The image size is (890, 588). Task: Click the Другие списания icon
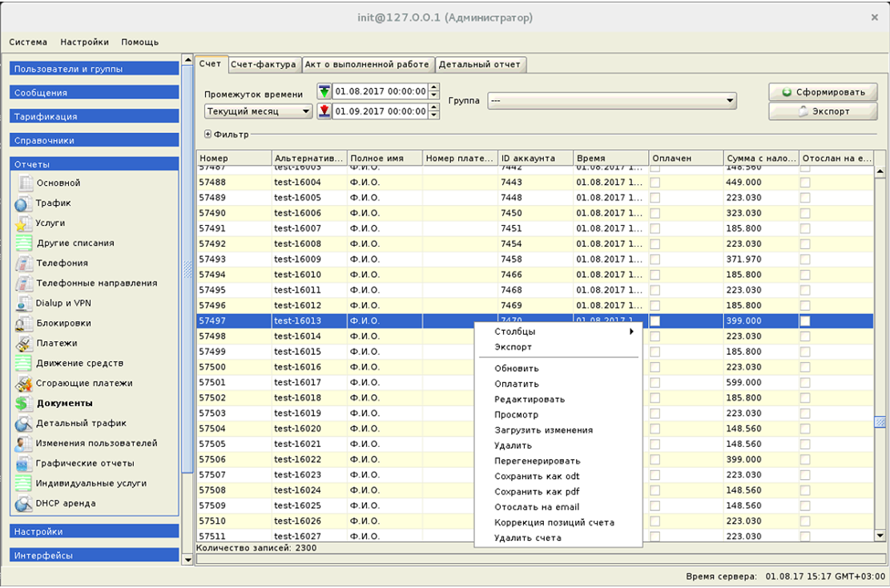24,243
